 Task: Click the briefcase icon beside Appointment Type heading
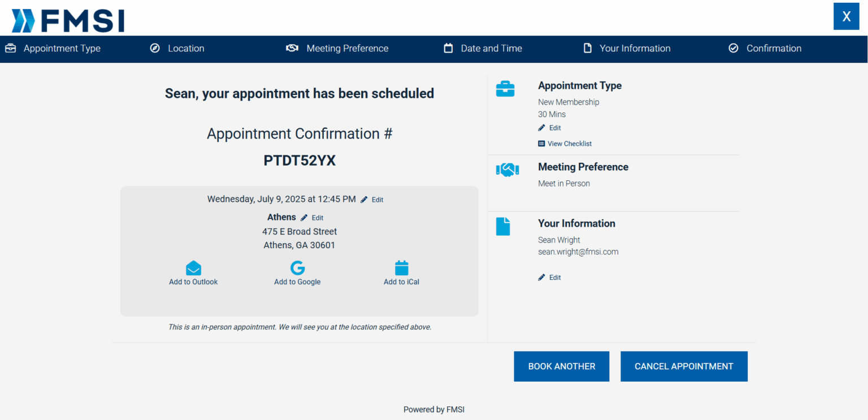tap(505, 89)
